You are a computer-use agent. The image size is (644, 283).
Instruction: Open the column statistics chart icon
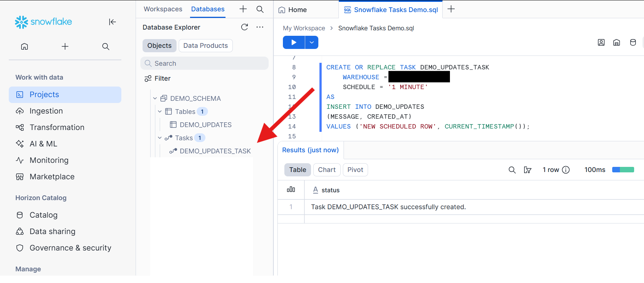[x=291, y=190]
